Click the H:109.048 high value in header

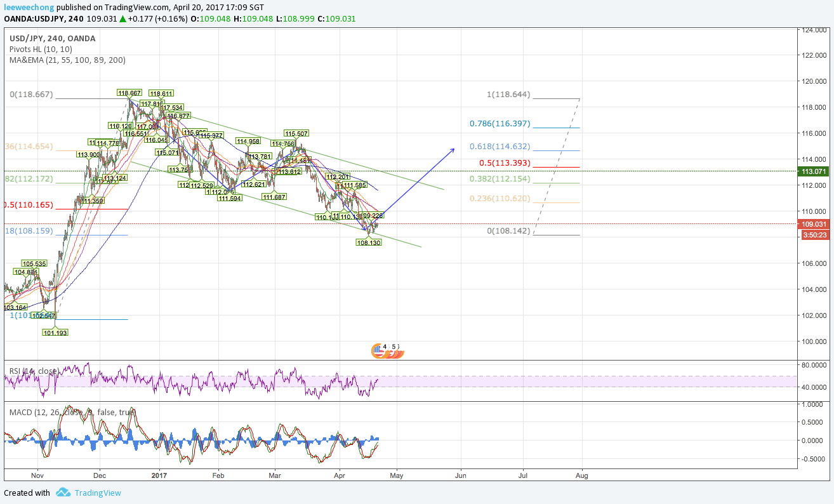tap(253, 18)
